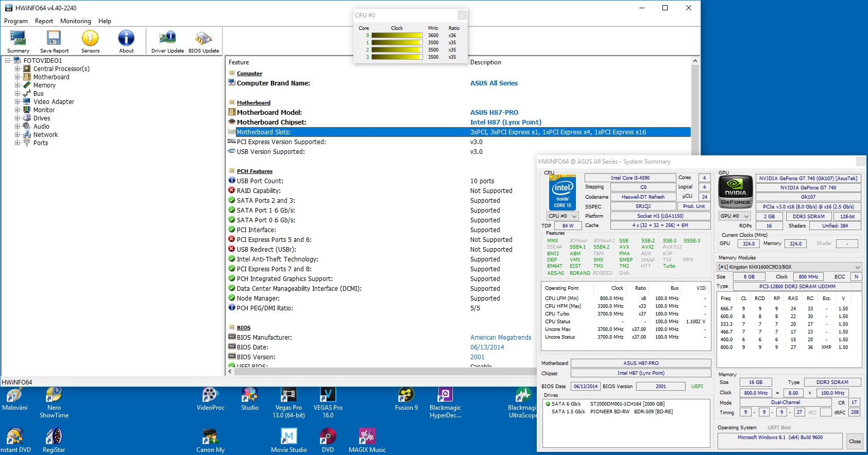This screenshot has height=455, width=868.
Task: Collapse the FOTOVIDEO1 root tree node
Action: tap(8, 61)
